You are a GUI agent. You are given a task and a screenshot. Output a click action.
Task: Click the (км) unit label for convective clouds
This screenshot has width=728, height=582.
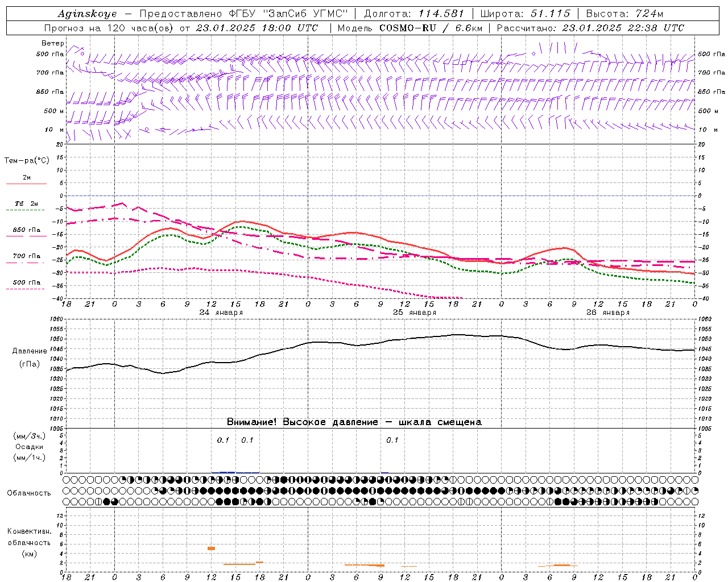29,554
